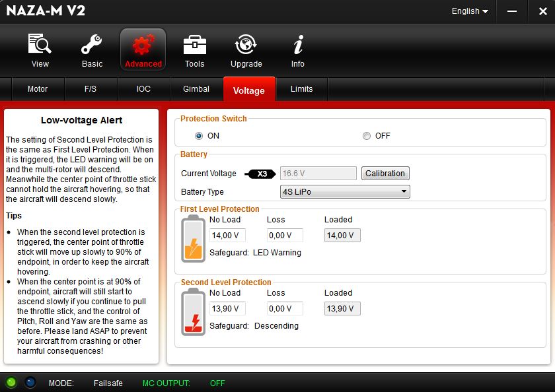Open the English language dropdown
Screen dimensions: 555x392
(x=470, y=11)
